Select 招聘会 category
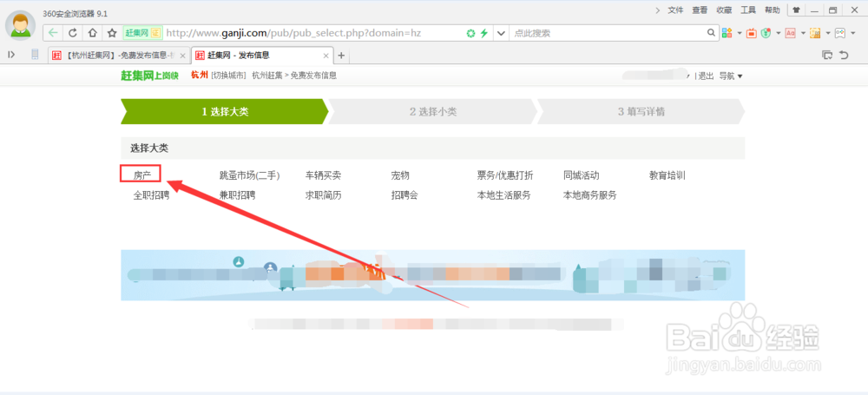The height and width of the screenshot is (395, 868). pyautogui.click(x=404, y=195)
